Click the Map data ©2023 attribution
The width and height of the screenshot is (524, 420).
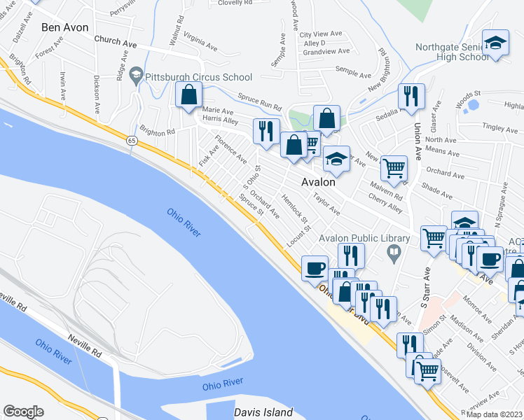(x=495, y=414)
